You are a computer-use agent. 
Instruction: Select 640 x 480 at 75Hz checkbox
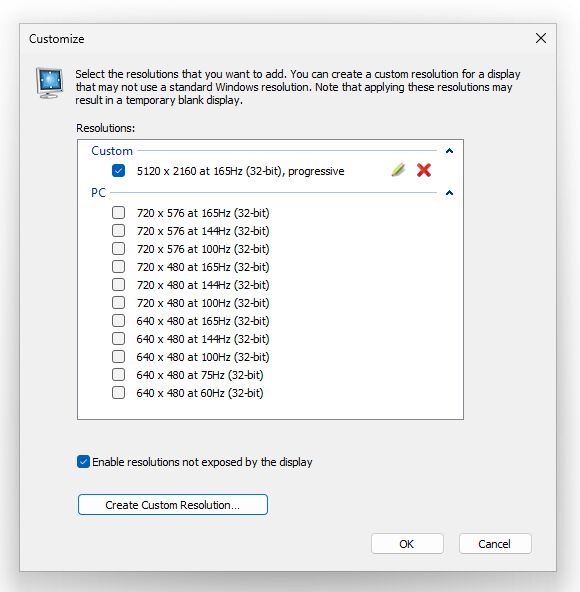click(x=119, y=375)
